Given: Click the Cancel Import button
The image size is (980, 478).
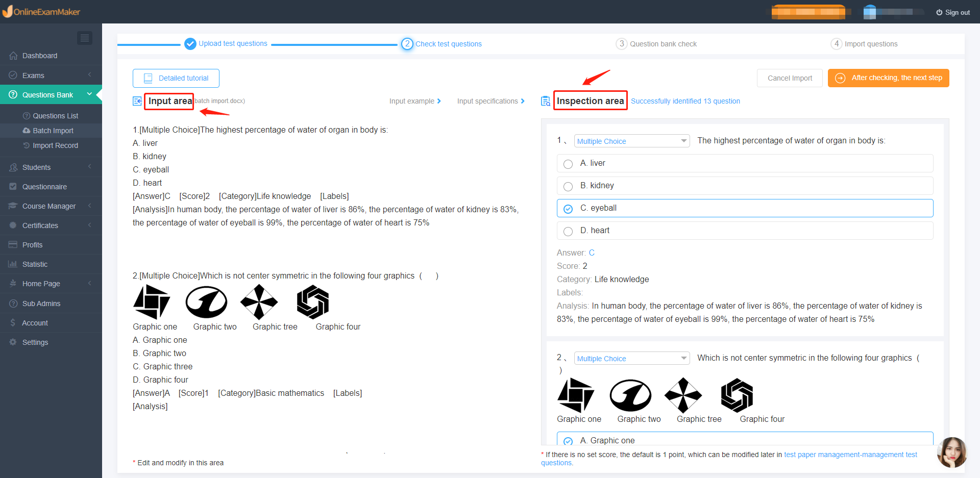Looking at the screenshot, I should click(x=790, y=78).
